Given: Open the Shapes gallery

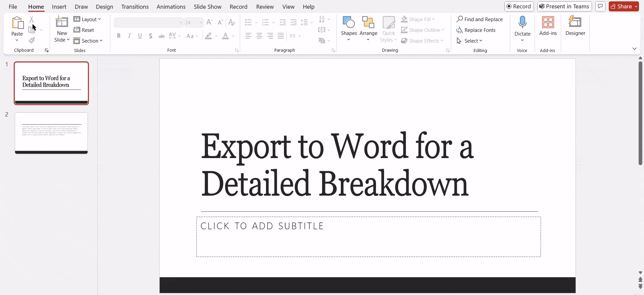Looking at the screenshot, I should pyautogui.click(x=348, y=23).
